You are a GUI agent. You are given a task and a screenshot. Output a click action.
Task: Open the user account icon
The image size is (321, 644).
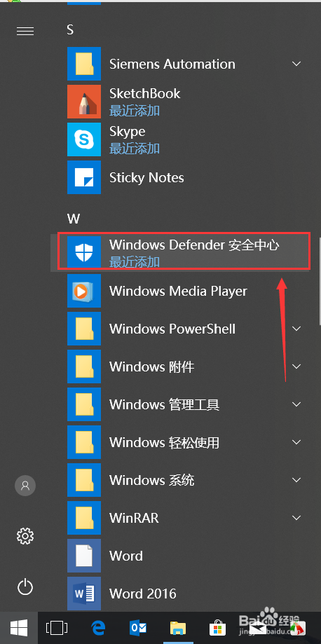[x=25, y=486]
